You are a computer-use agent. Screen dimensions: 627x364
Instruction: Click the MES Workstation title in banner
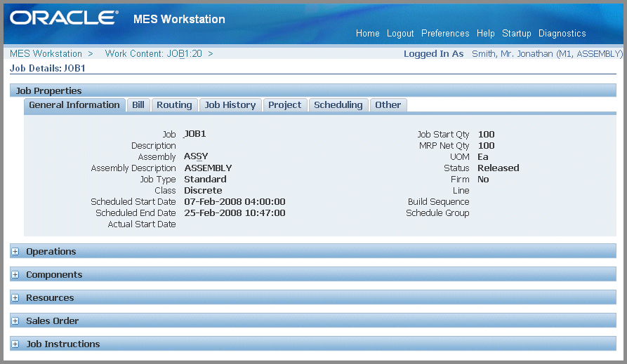pyautogui.click(x=179, y=19)
